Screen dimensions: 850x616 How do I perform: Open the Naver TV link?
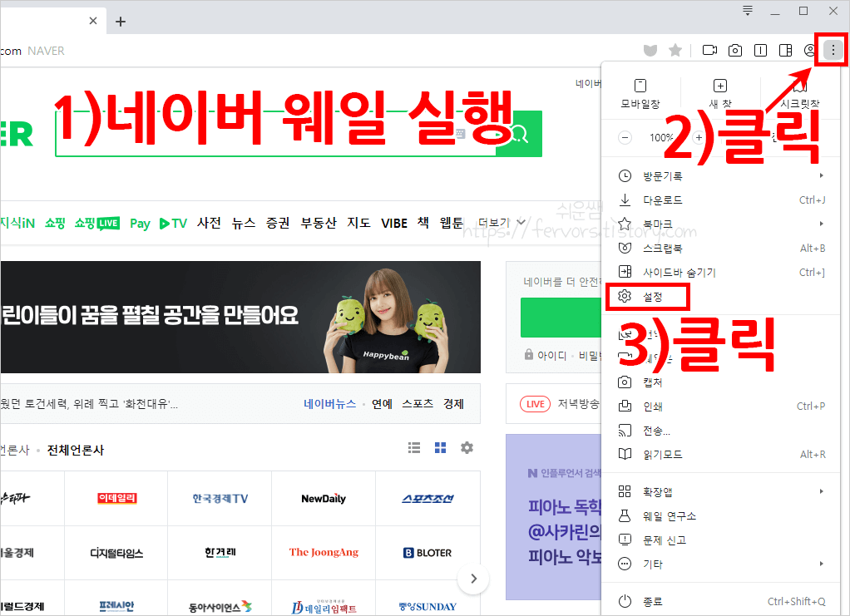[173, 224]
